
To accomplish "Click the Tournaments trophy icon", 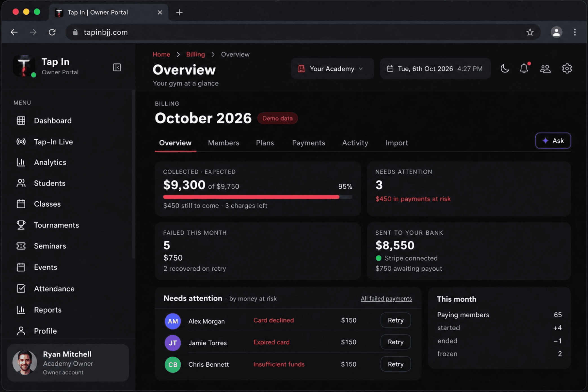I will click(21, 225).
